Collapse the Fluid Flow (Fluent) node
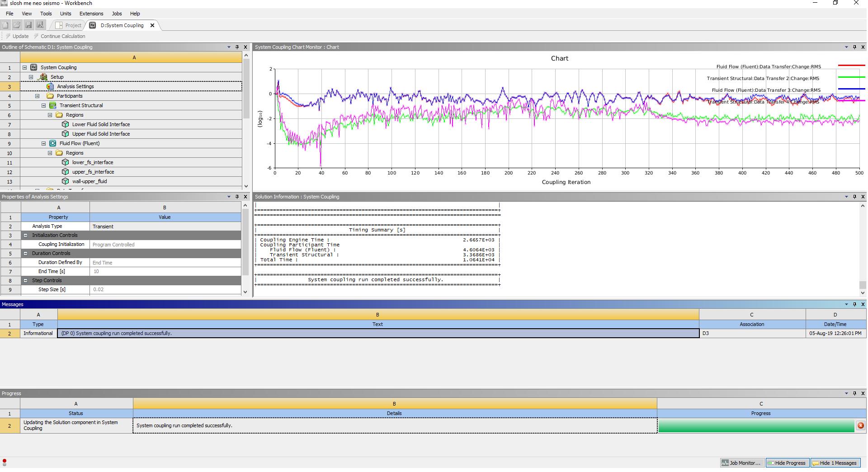Screen dimensions: 868x472 (x=44, y=143)
